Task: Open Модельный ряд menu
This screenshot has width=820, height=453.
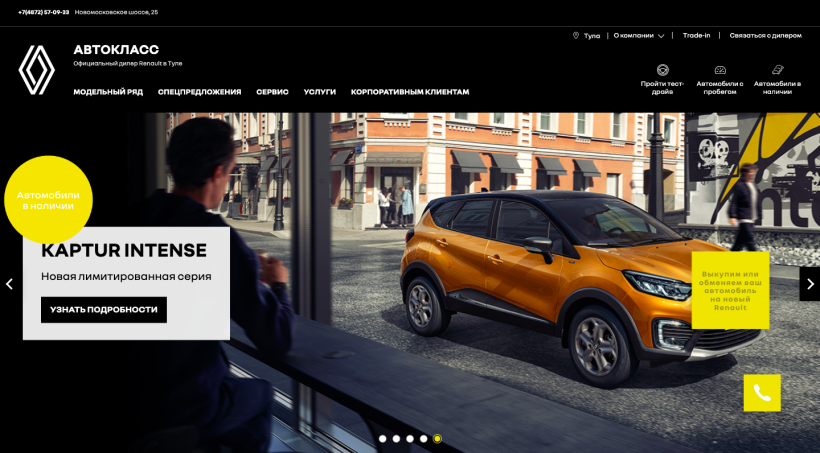Action: 108,92
